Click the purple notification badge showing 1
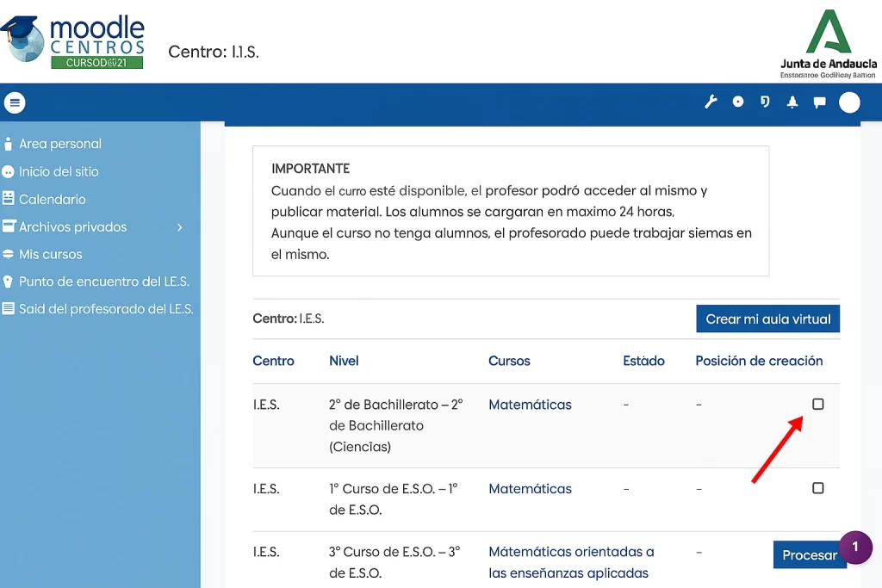882x588 pixels. click(855, 548)
